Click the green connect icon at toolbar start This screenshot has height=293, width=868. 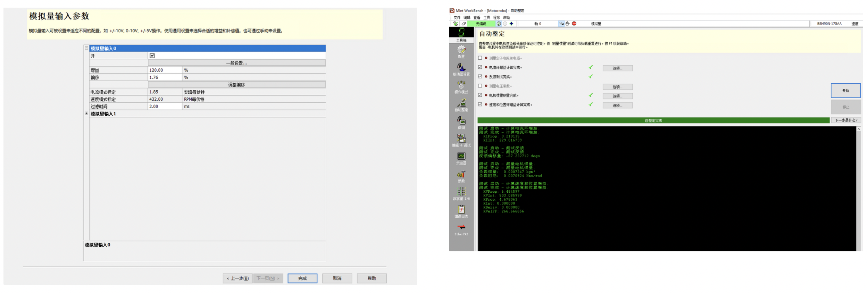(456, 24)
